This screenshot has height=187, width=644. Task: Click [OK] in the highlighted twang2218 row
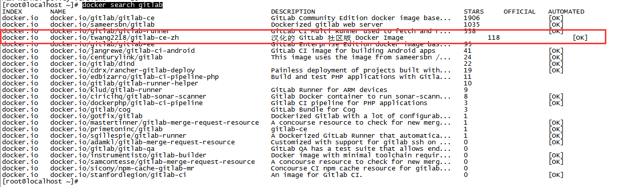(x=580, y=38)
